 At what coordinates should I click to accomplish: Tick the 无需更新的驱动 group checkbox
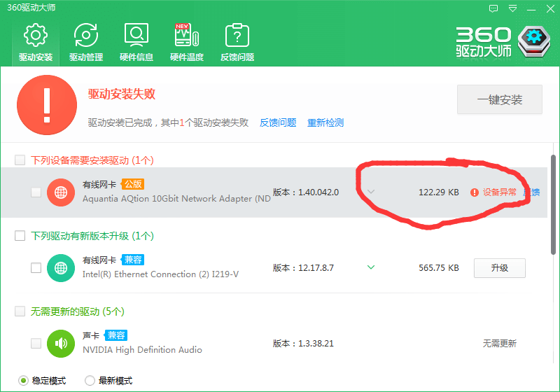point(20,311)
